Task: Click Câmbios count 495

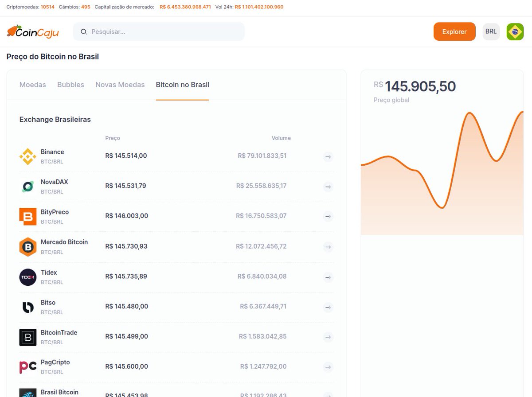Action: pos(86,7)
